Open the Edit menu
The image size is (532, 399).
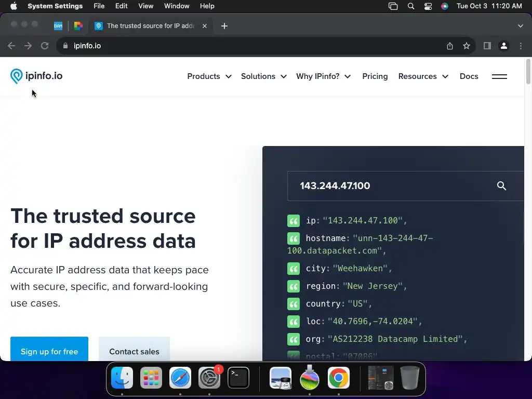pos(121,6)
